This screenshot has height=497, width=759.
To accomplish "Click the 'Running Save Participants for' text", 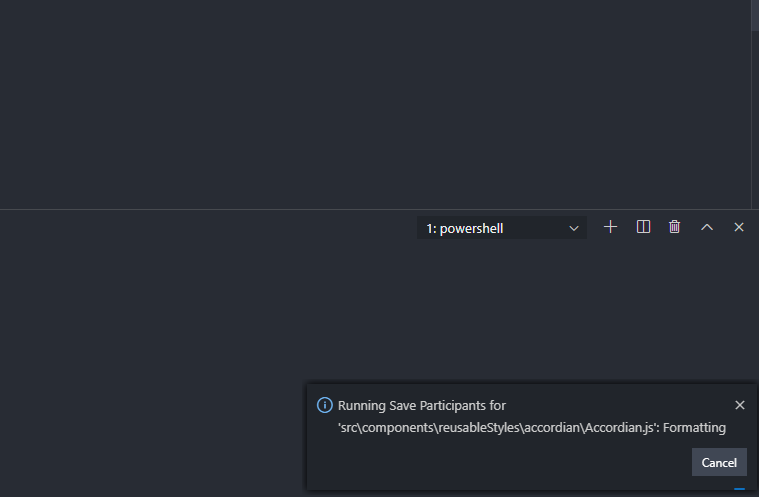I will [x=422, y=406].
